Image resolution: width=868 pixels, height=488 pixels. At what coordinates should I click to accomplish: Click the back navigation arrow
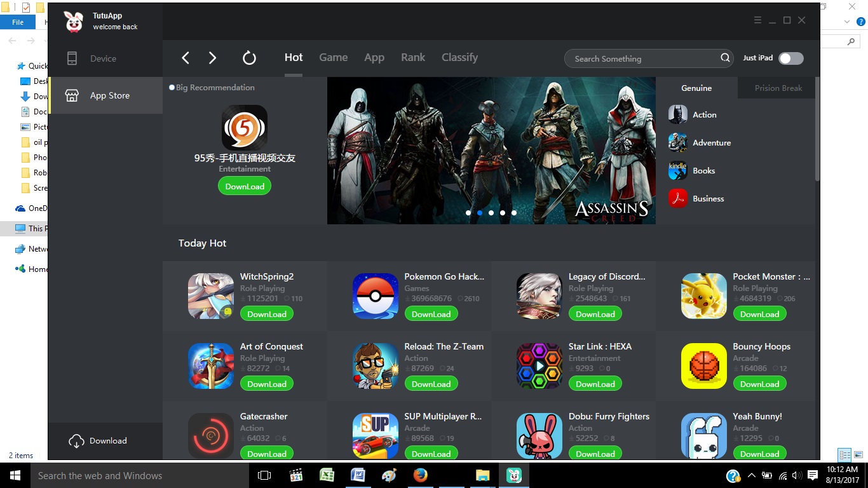(186, 58)
